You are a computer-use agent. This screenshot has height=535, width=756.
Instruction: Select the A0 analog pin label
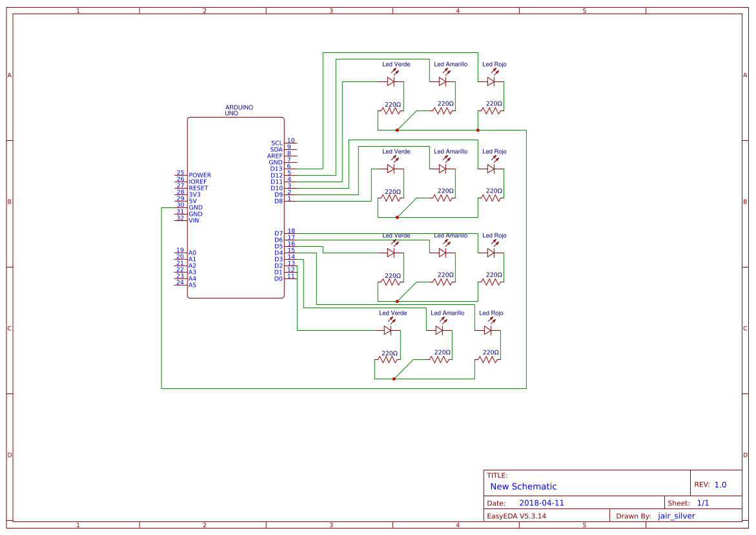(x=193, y=253)
